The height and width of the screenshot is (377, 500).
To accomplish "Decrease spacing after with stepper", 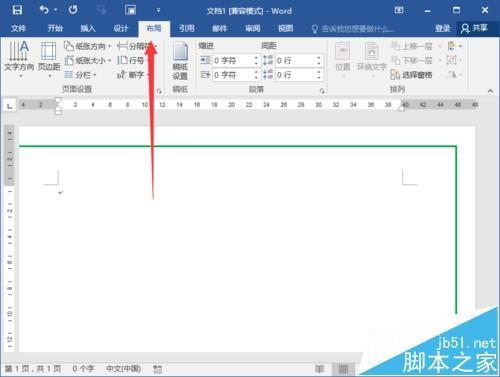I will (319, 77).
